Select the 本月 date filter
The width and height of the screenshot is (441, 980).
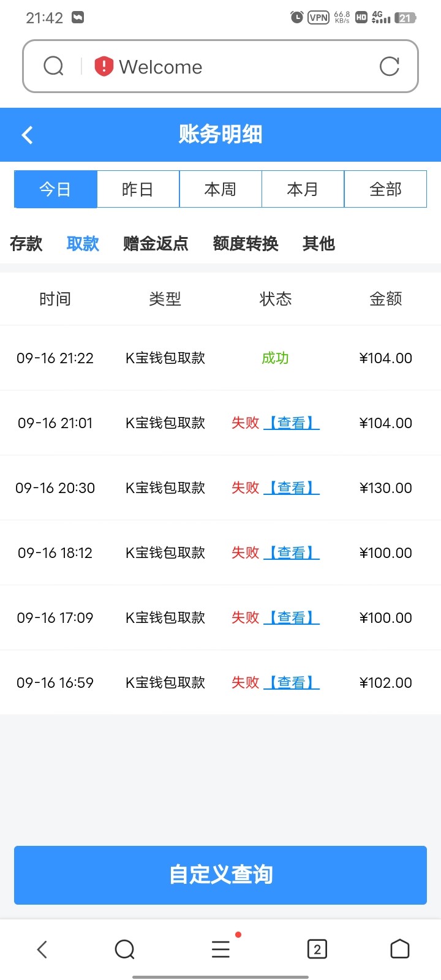(303, 189)
